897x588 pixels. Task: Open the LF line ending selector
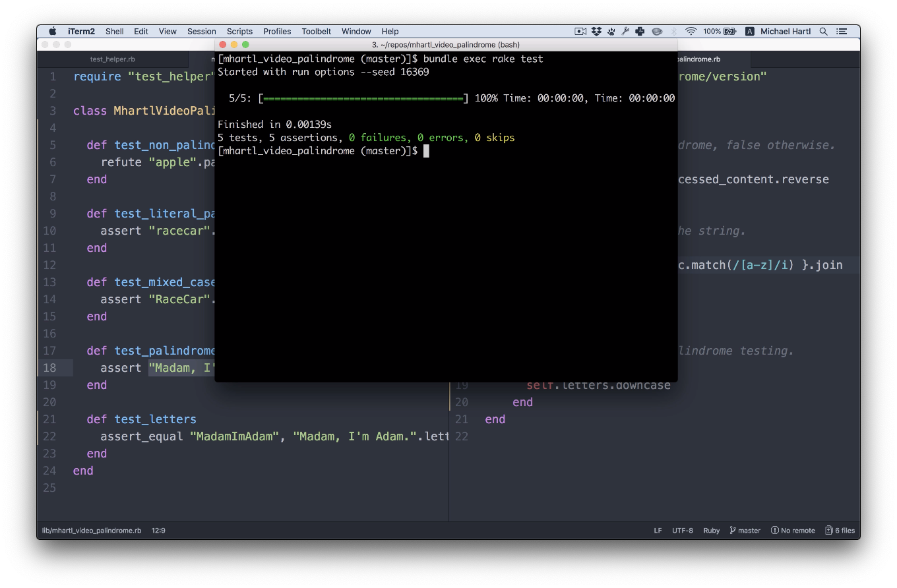tap(658, 530)
